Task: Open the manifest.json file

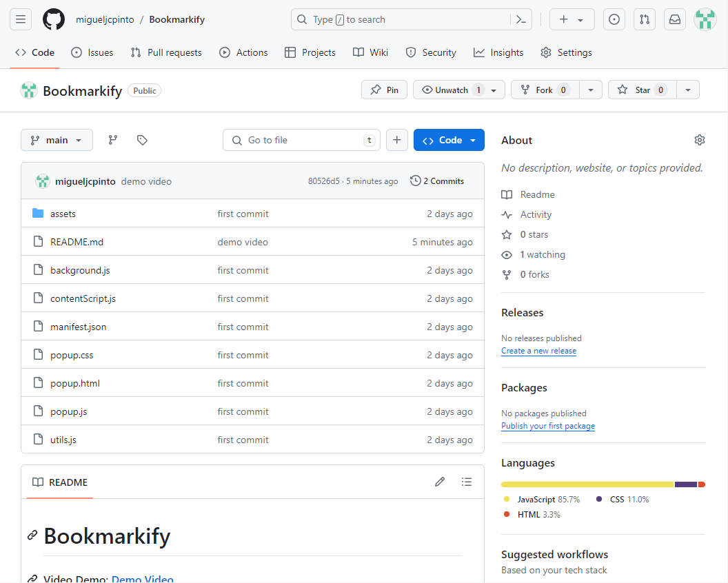Action: coord(78,327)
